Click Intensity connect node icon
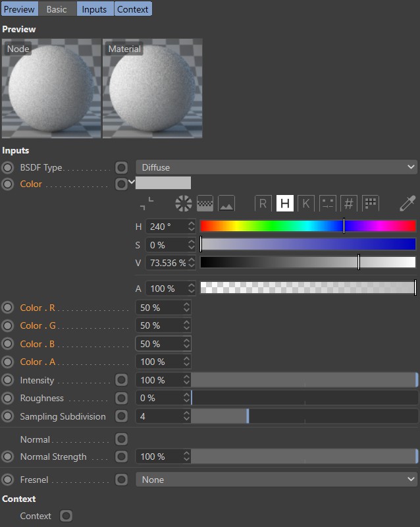This screenshot has height=527, width=420. click(121, 380)
